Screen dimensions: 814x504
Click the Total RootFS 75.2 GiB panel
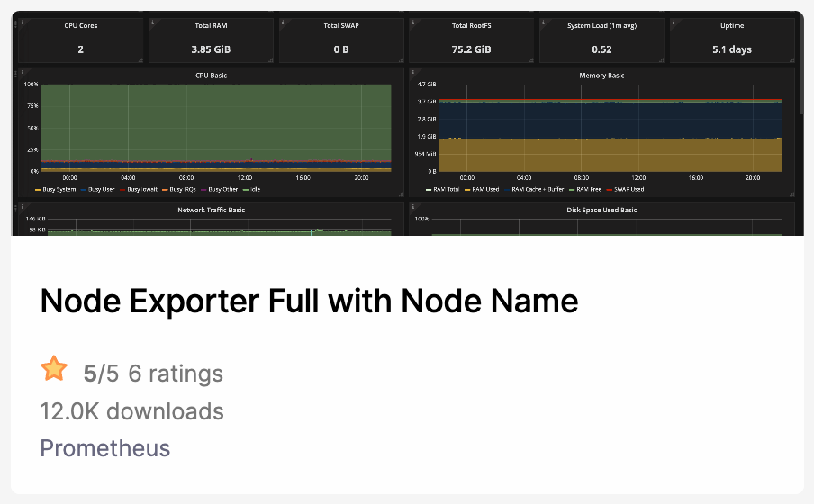click(x=471, y=40)
